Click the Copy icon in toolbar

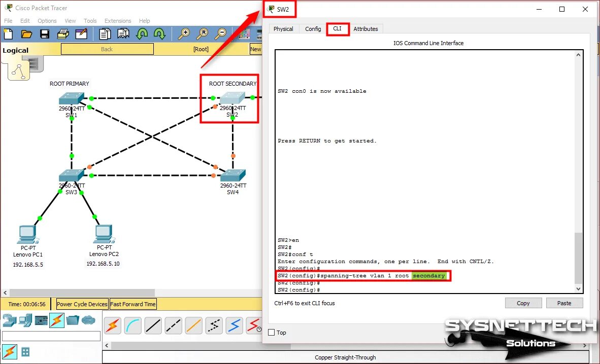[105, 34]
